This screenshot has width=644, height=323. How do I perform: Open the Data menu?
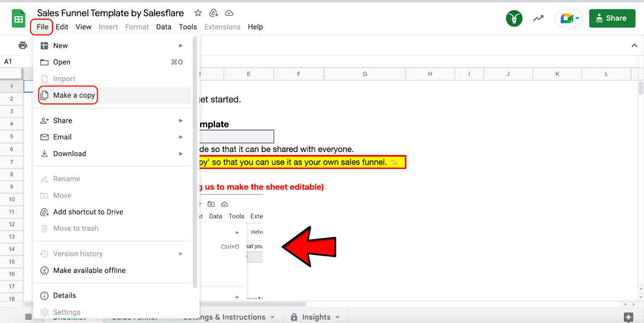[164, 27]
